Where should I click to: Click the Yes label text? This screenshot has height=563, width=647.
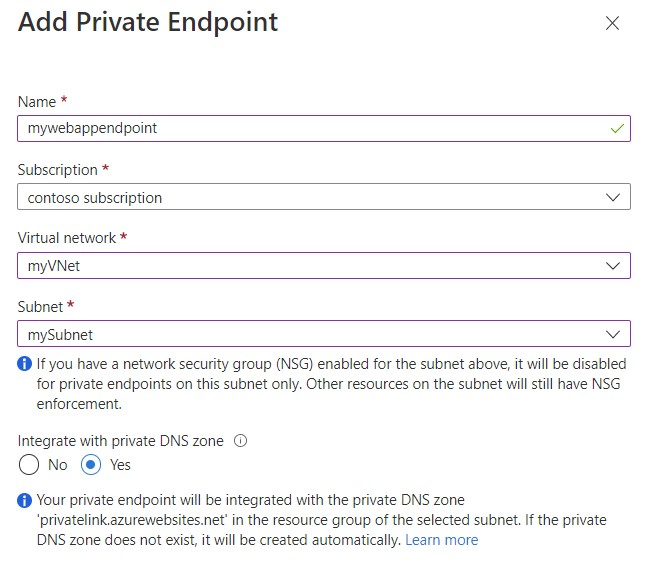(120, 465)
